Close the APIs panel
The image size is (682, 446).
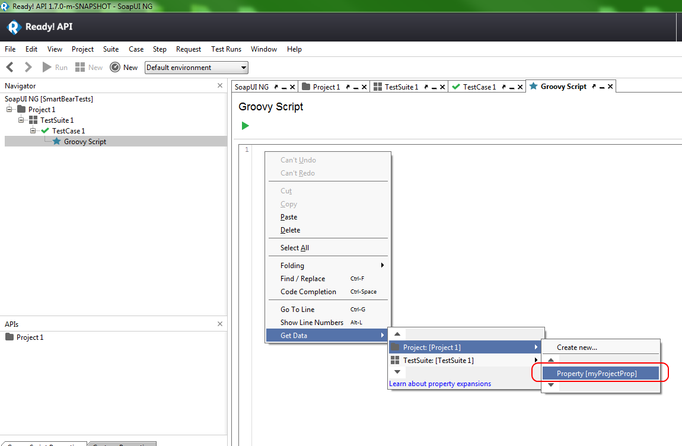point(220,324)
